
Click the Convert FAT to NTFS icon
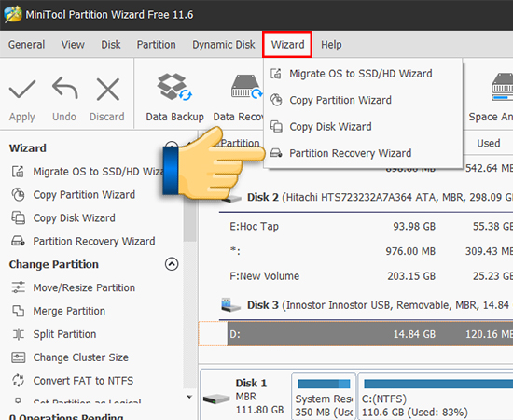coord(18,381)
